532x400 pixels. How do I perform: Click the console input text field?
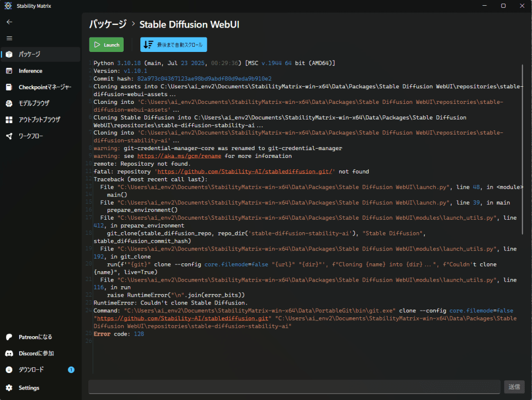[x=294, y=387]
